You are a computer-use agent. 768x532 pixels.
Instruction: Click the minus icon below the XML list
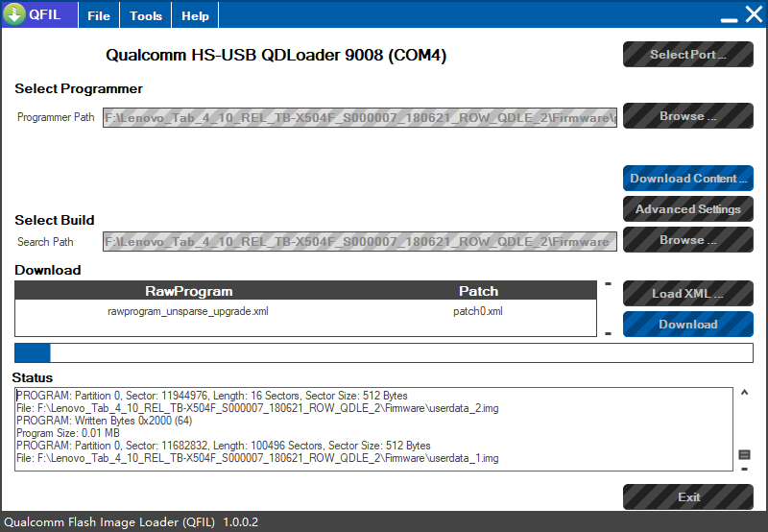[608, 333]
